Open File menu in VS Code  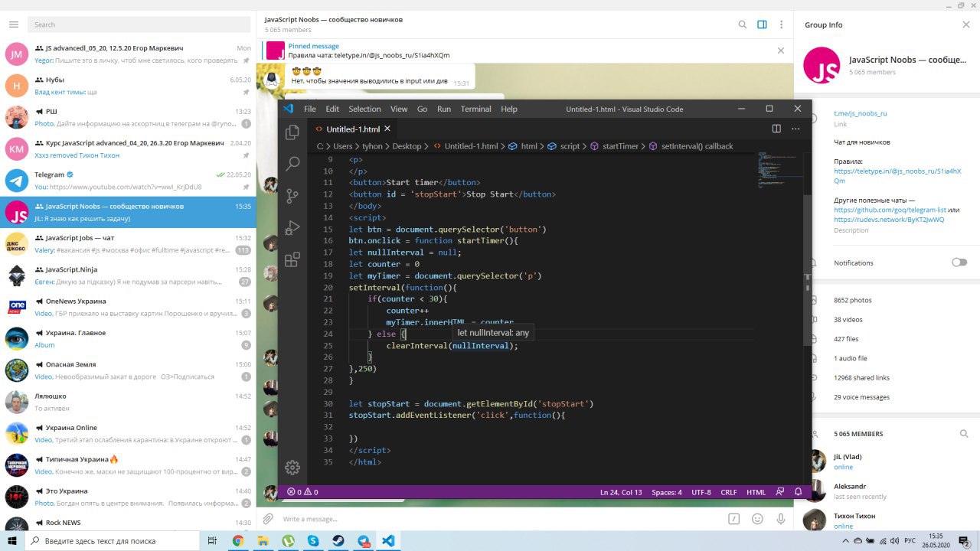(309, 109)
